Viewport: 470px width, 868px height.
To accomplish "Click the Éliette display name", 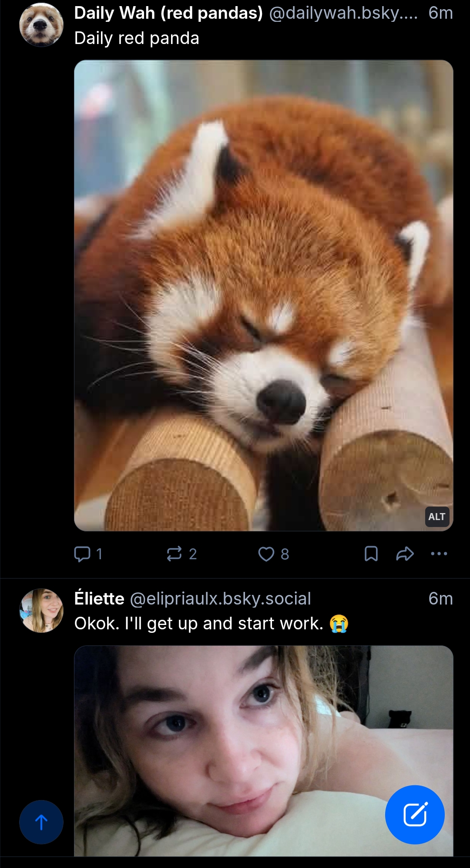I will click(x=99, y=598).
